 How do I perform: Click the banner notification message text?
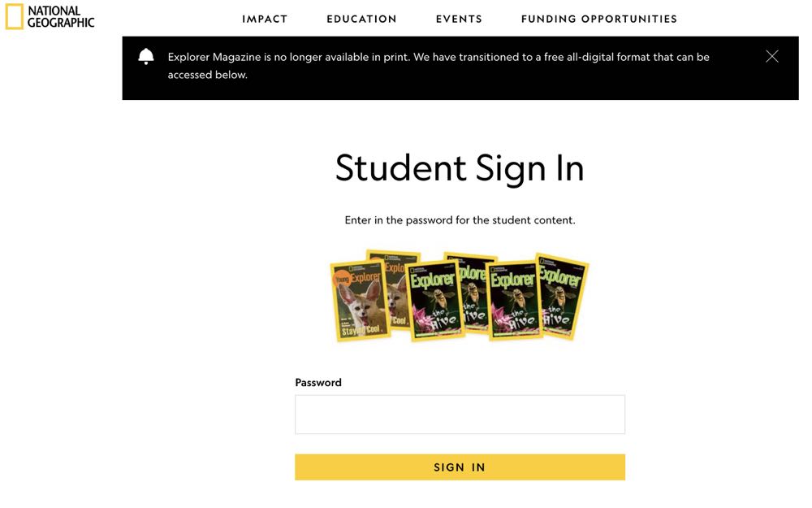tap(438, 66)
